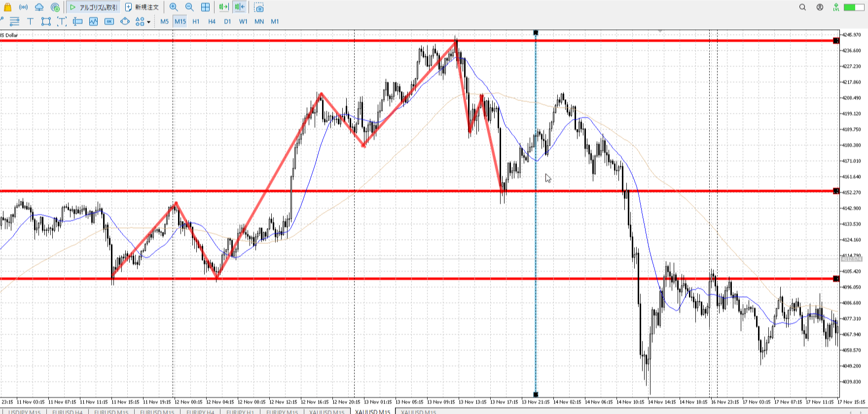This screenshot has width=868, height=414.
Task: Zoom in on the chart
Action: (174, 7)
